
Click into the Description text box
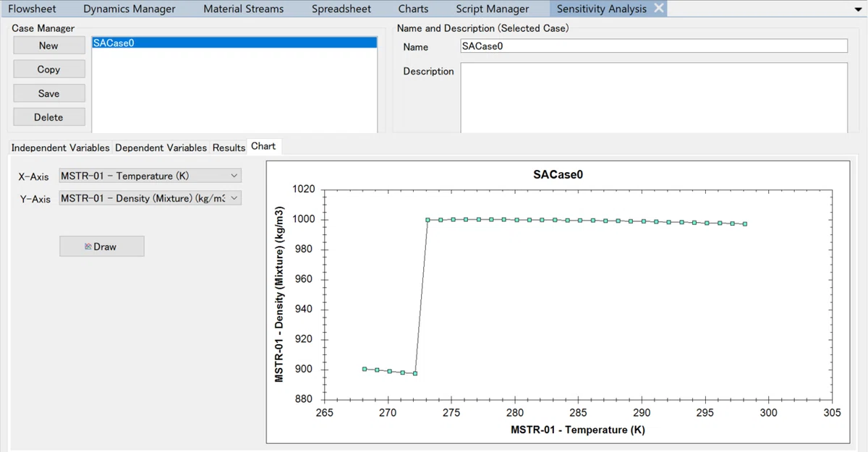click(654, 98)
